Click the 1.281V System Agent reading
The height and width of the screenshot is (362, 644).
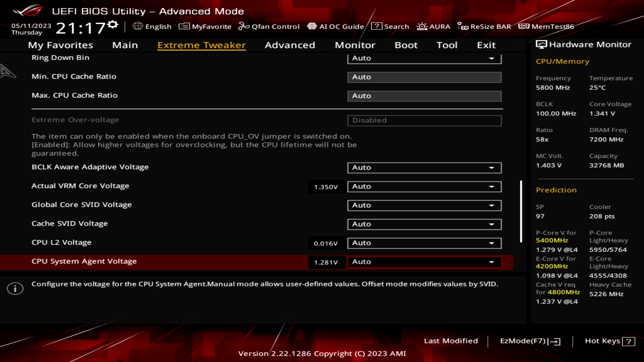click(x=326, y=262)
